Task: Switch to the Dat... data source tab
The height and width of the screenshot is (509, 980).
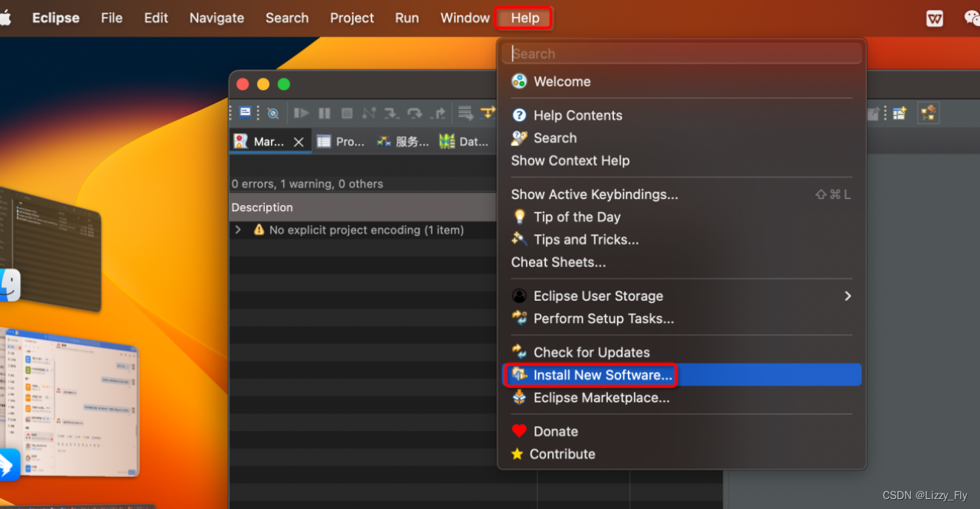Action: tap(463, 142)
